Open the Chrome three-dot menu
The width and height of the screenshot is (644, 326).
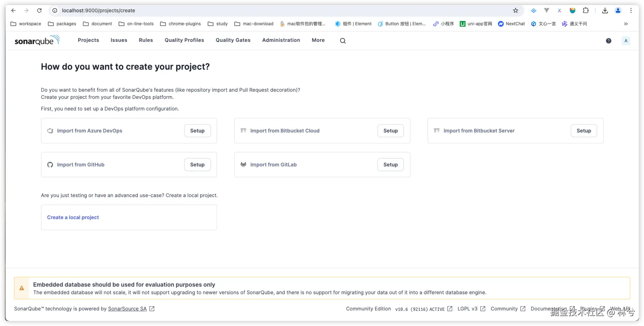pos(631,10)
